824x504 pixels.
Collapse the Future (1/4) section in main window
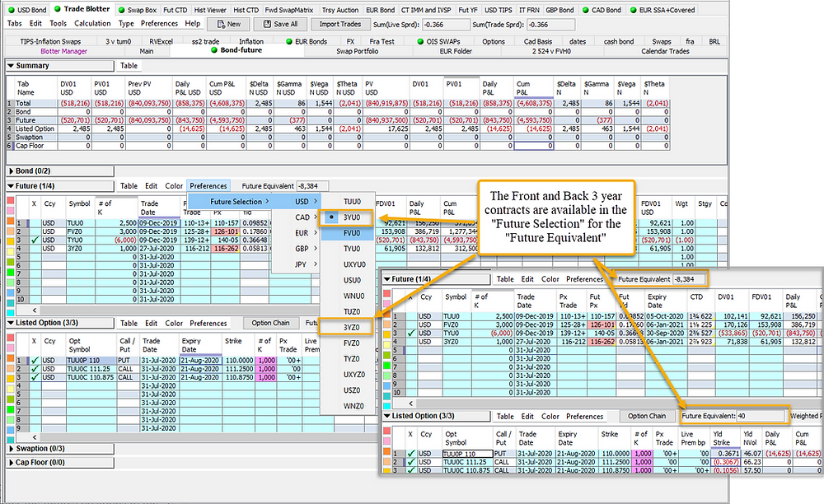coord(11,186)
